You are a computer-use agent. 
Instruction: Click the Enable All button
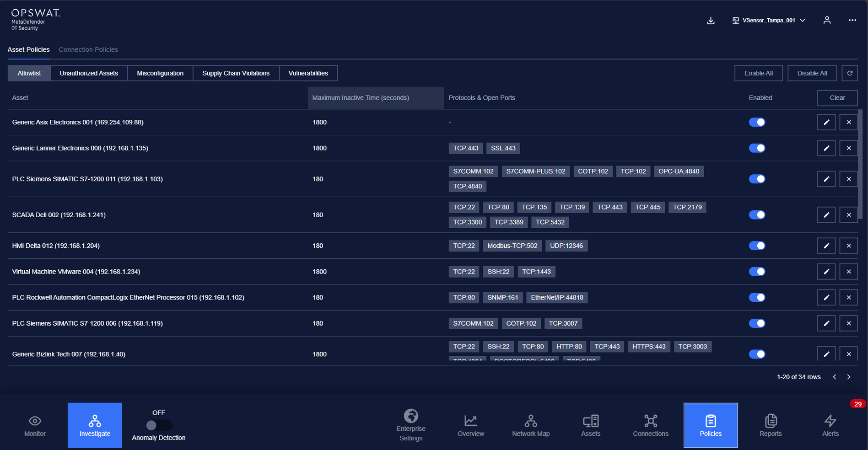tap(759, 73)
